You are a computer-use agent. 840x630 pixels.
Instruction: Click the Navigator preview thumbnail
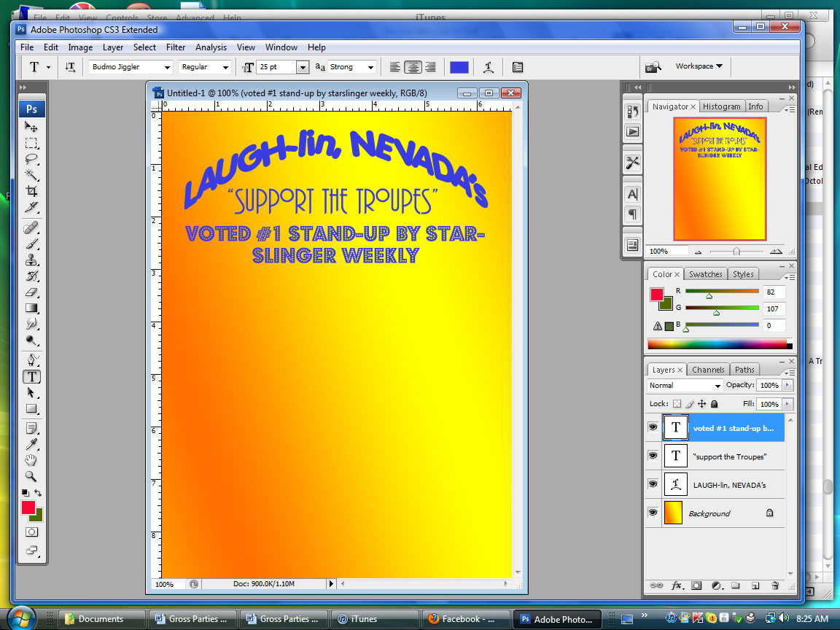pos(720,177)
